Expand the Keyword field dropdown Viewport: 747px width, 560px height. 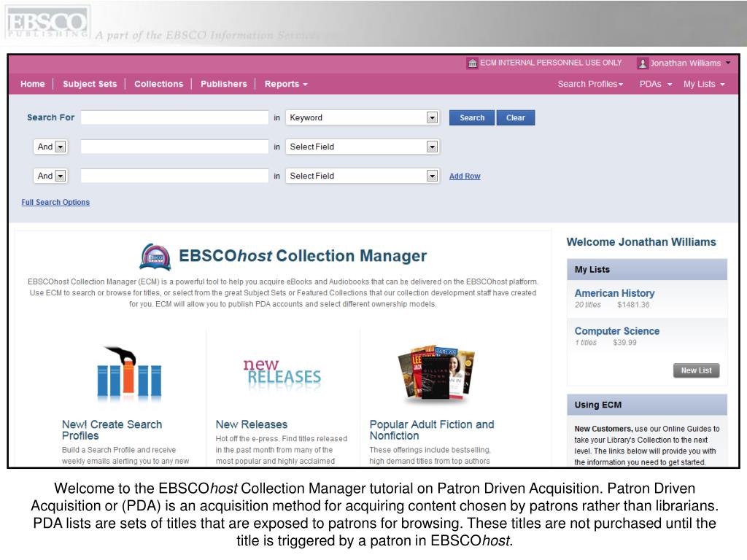coord(432,117)
